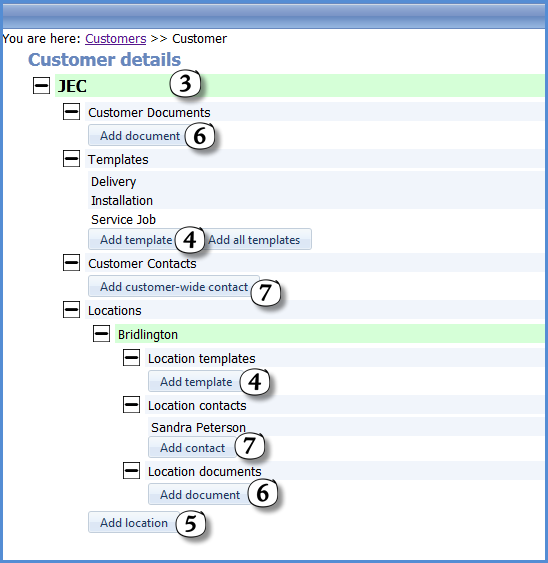Screen dimensions: 548x563
Task: Collapse the Templates section
Action: (71, 158)
